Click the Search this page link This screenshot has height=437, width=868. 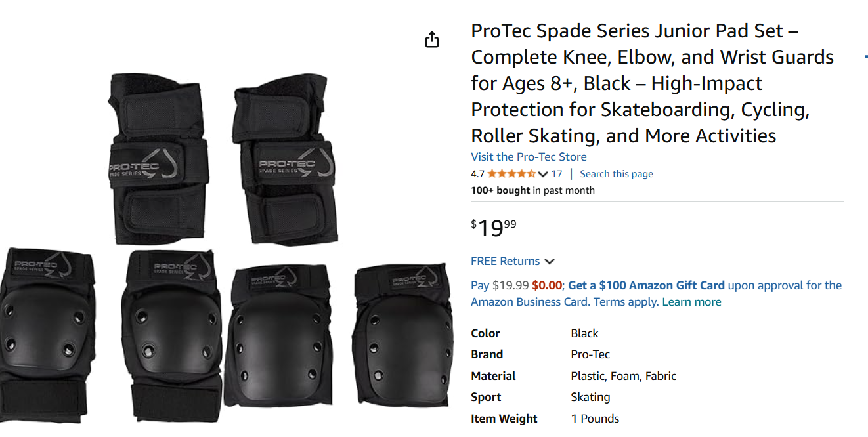(617, 174)
